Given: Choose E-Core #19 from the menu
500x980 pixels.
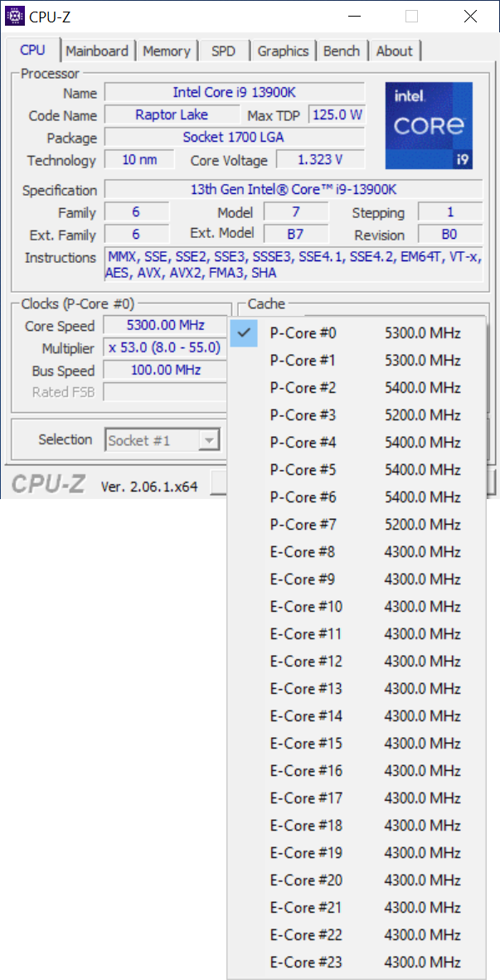Looking at the screenshot, I should pyautogui.click(x=357, y=851).
